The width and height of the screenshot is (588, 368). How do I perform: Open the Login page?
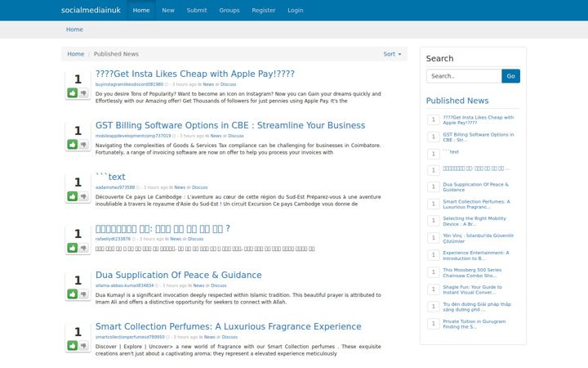(295, 10)
